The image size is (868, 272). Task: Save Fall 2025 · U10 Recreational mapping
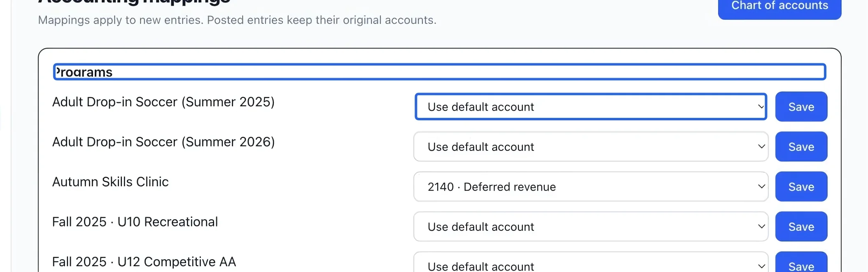tap(801, 227)
